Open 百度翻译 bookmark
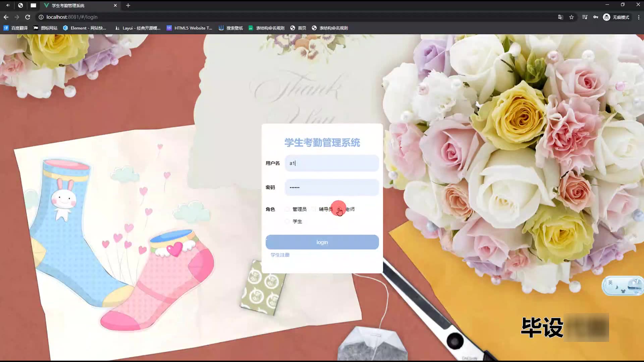This screenshot has width=644, height=362. pos(16,28)
